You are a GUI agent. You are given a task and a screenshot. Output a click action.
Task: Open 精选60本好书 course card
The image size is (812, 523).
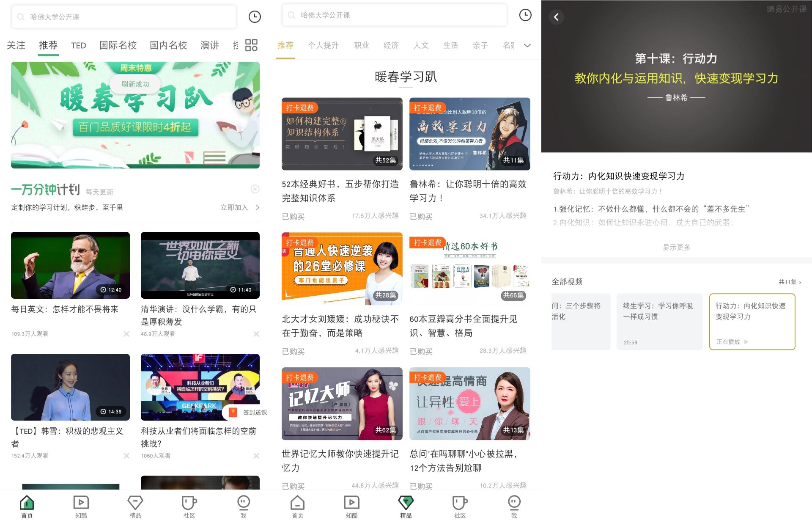coord(470,269)
